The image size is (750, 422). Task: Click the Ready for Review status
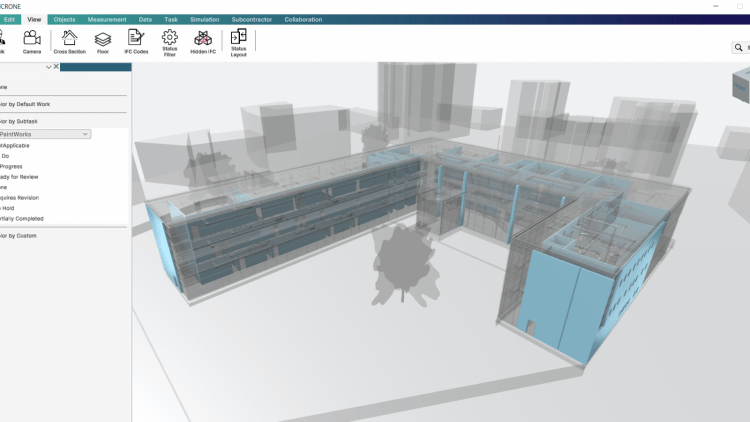22,177
